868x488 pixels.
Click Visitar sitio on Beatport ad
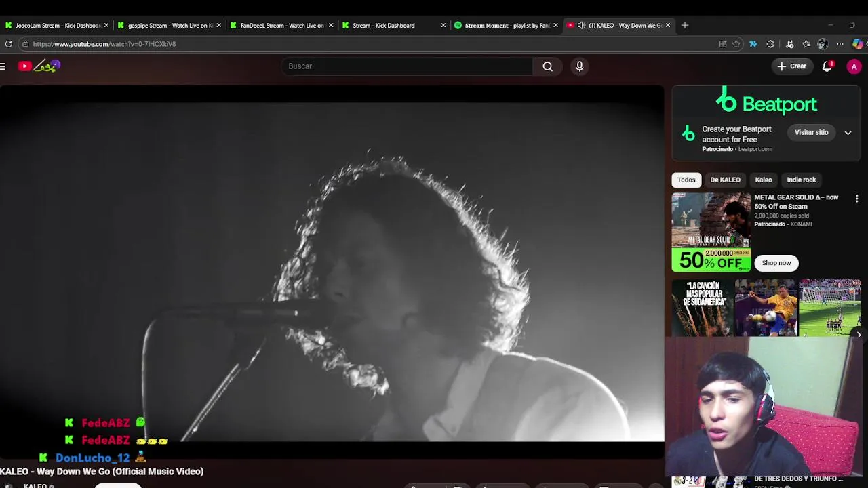[811, 132]
